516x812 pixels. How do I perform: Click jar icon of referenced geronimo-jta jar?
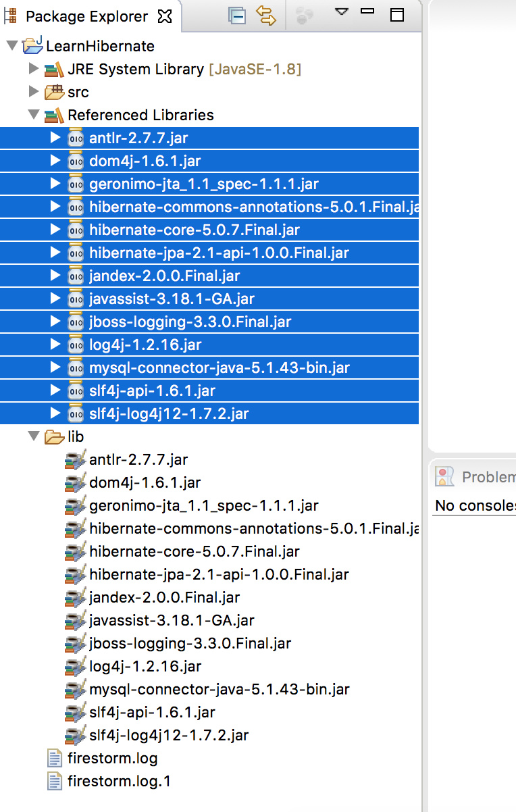pos(76,184)
